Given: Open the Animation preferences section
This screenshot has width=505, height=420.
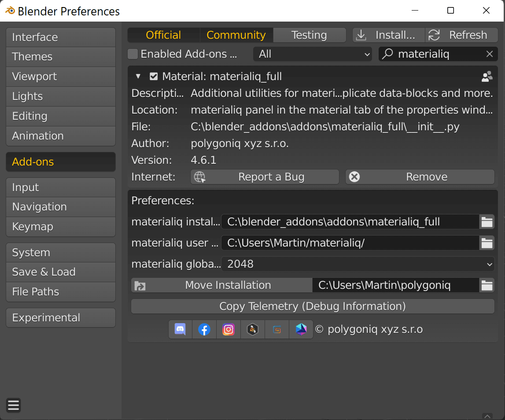Looking at the screenshot, I should click(x=61, y=136).
